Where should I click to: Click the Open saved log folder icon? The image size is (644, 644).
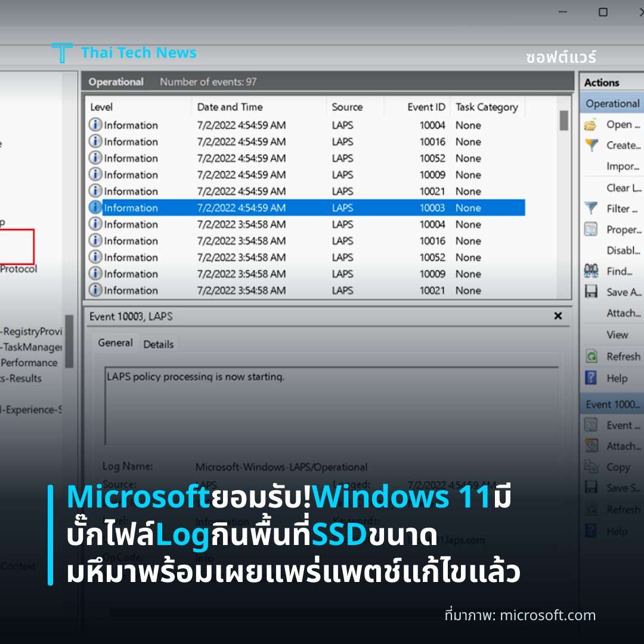coord(590,125)
